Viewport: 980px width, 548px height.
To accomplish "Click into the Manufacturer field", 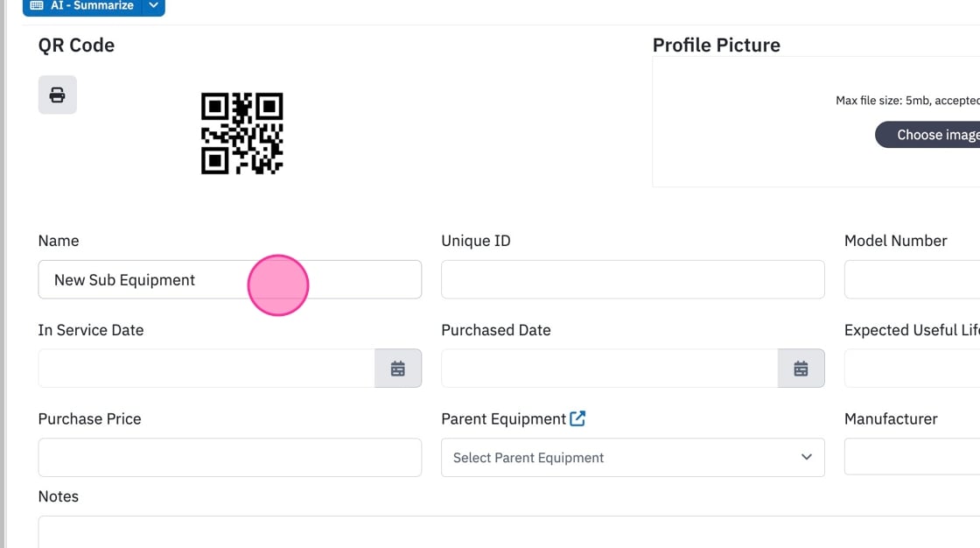I will point(913,457).
